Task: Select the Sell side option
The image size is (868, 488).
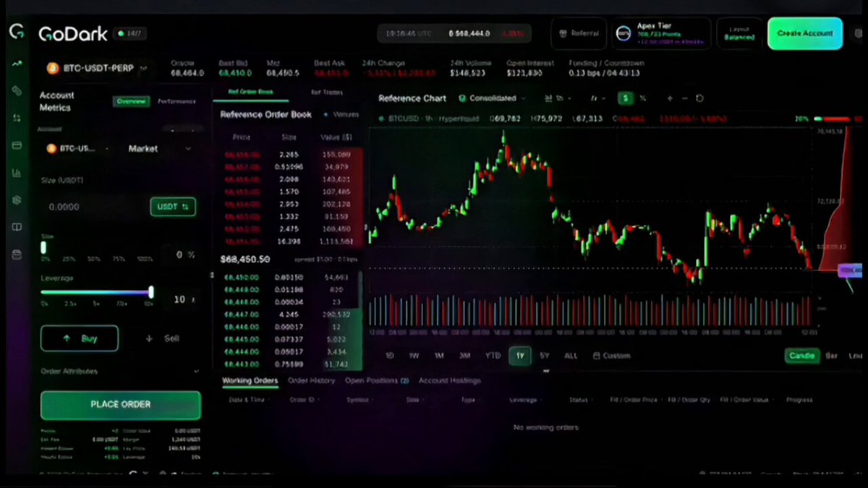Action: (x=163, y=338)
